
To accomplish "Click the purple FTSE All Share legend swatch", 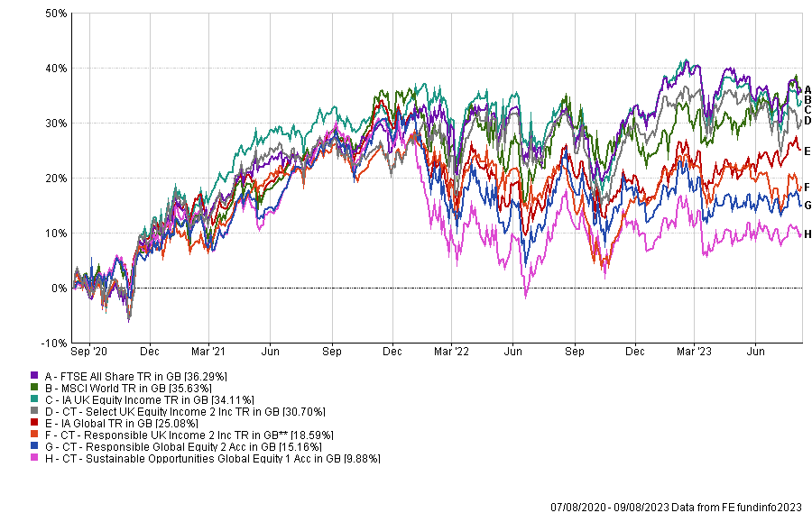I will (x=34, y=375).
